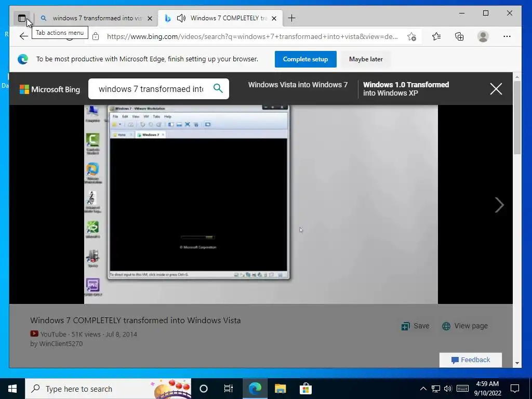Click the taskbar 'Type here to search' box
The width and height of the screenshot is (532, 399).
point(108,389)
